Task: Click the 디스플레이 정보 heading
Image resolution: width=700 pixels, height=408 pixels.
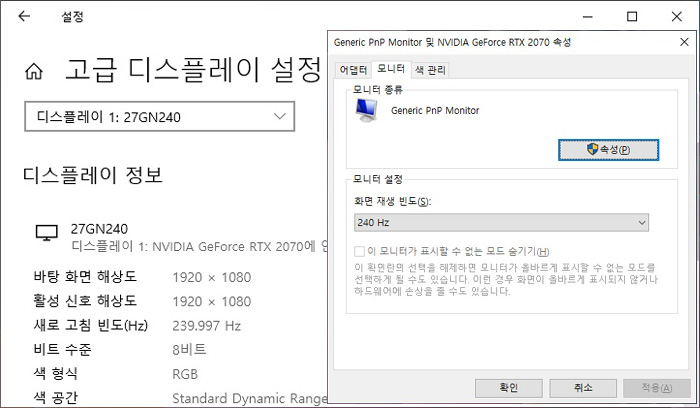Action: pyautogui.click(x=92, y=175)
